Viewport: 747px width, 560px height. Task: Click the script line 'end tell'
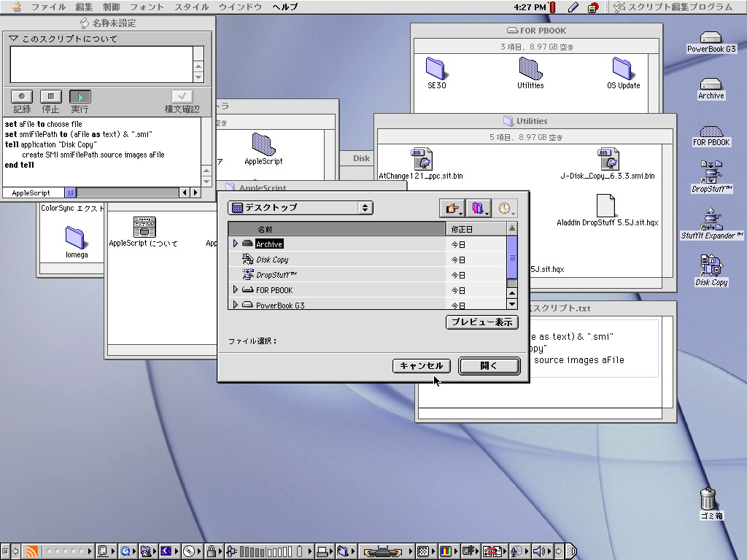20,166
